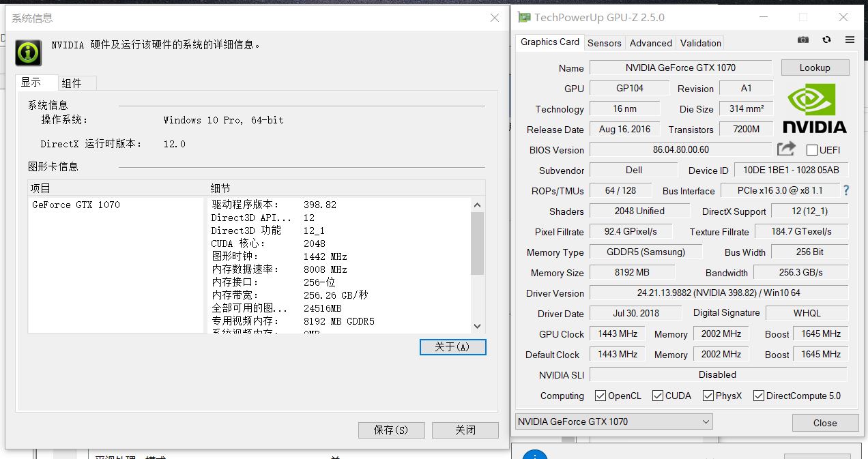Click the 关于(A) button

[453, 346]
